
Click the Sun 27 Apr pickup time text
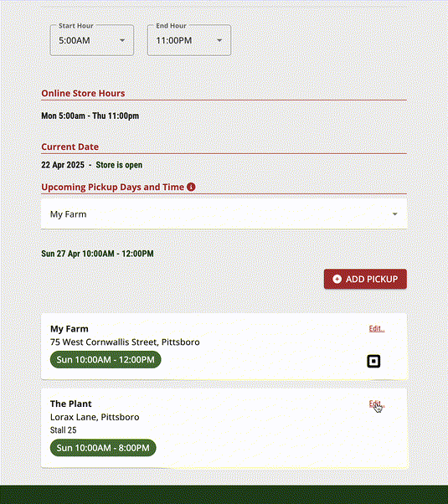pos(97,254)
